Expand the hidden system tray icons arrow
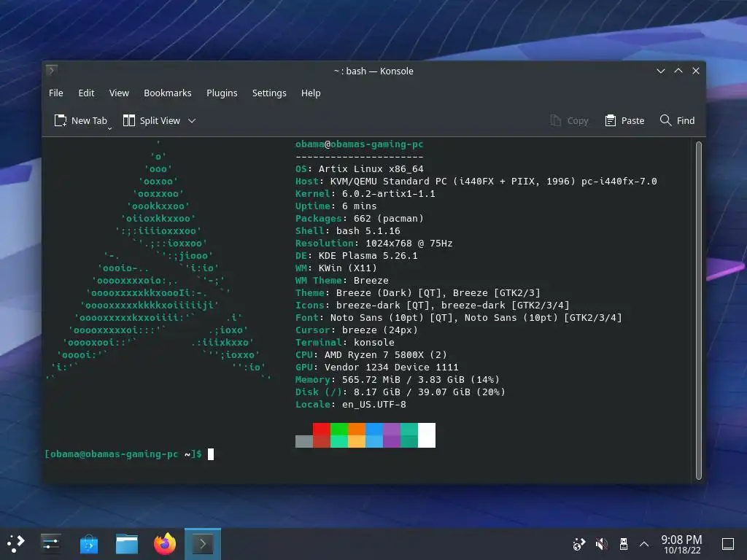The width and height of the screenshot is (747, 560). pyautogui.click(x=644, y=544)
